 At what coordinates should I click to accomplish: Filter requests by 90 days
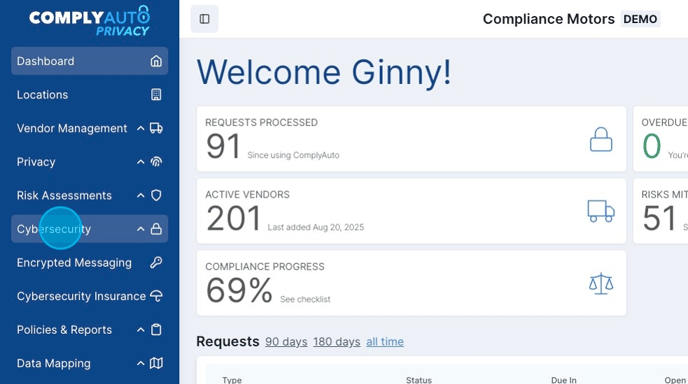tap(286, 341)
